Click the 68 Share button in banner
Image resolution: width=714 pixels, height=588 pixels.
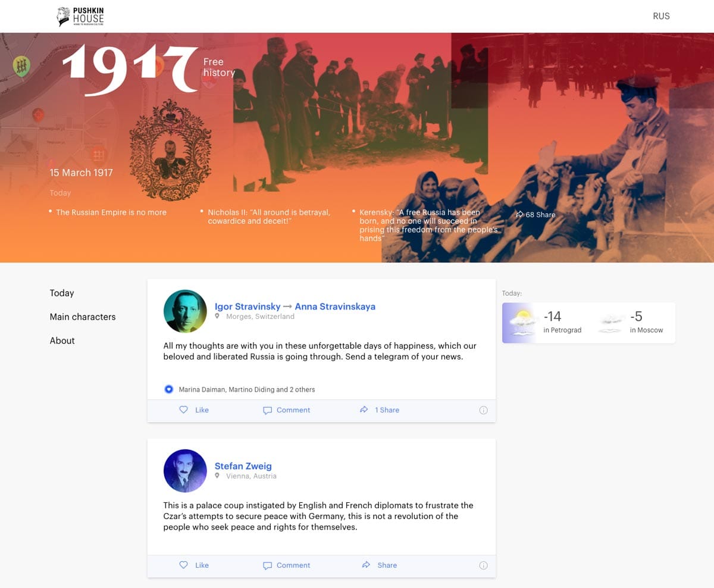pos(535,214)
